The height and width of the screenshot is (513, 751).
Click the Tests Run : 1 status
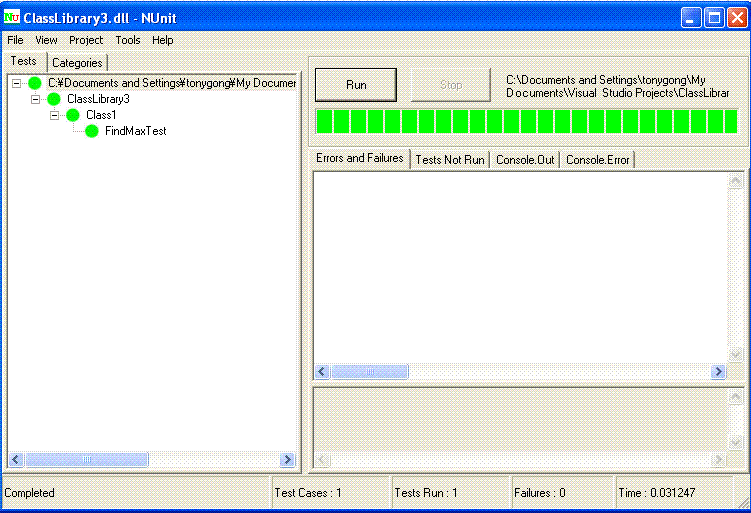(x=426, y=493)
